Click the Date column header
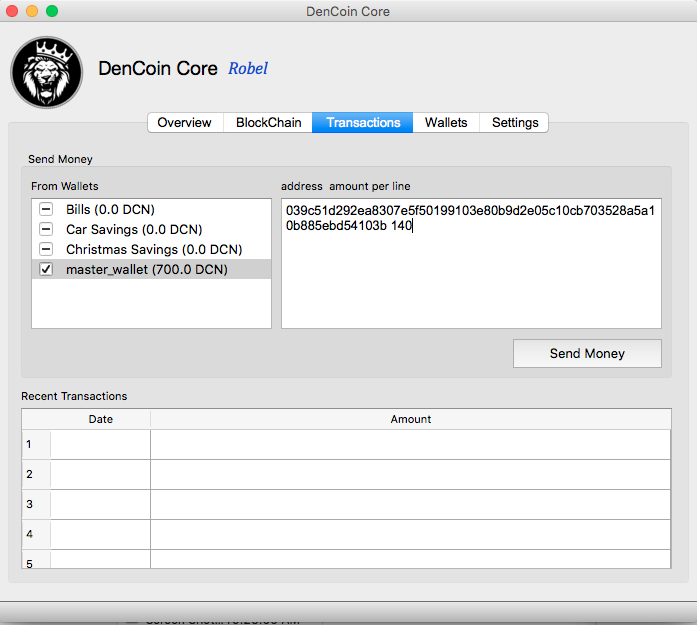 click(101, 419)
